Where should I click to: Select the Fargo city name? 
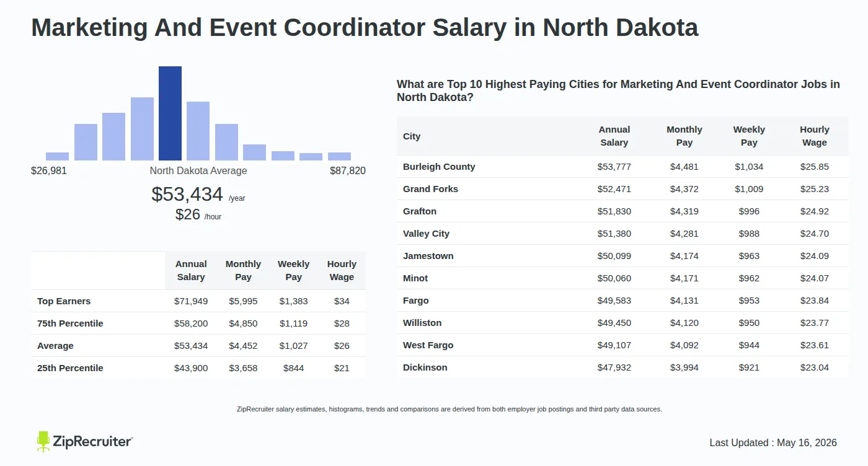click(416, 301)
